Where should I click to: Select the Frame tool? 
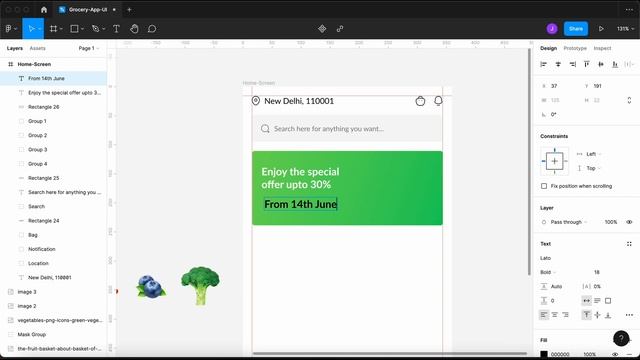pos(53,29)
